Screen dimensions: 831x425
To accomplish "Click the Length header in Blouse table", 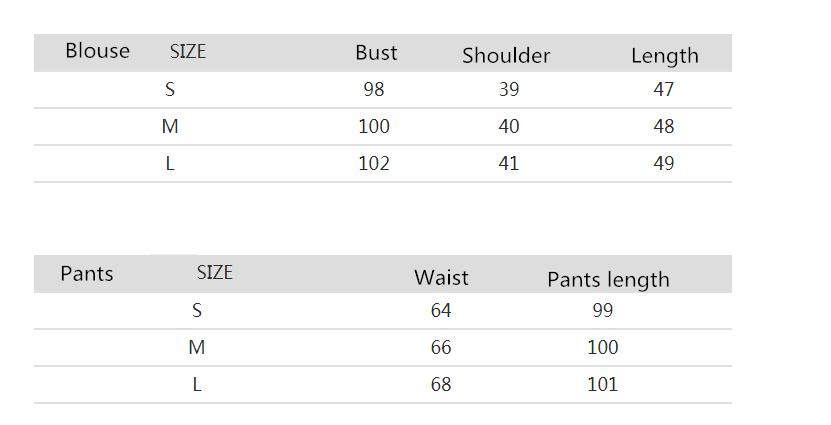I will coord(664,56).
